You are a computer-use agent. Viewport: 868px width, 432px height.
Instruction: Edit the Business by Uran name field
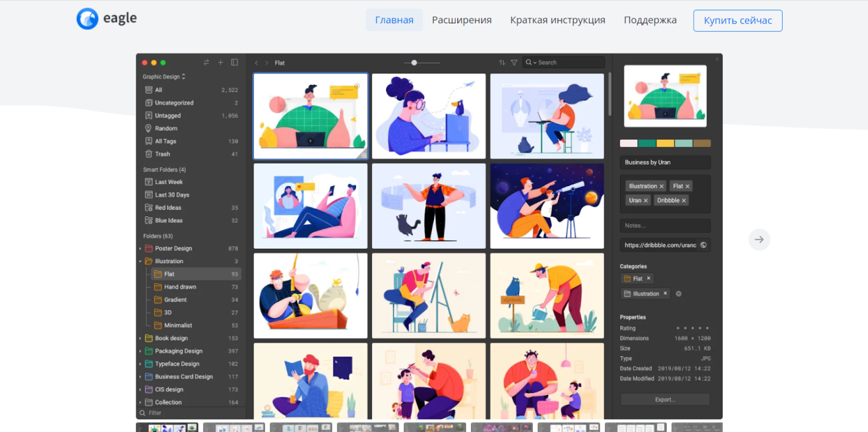(x=665, y=163)
